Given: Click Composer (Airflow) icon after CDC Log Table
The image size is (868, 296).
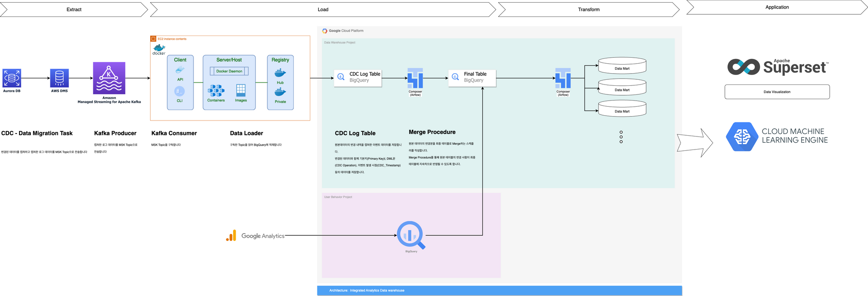Looking at the screenshot, I should [415, 78].
